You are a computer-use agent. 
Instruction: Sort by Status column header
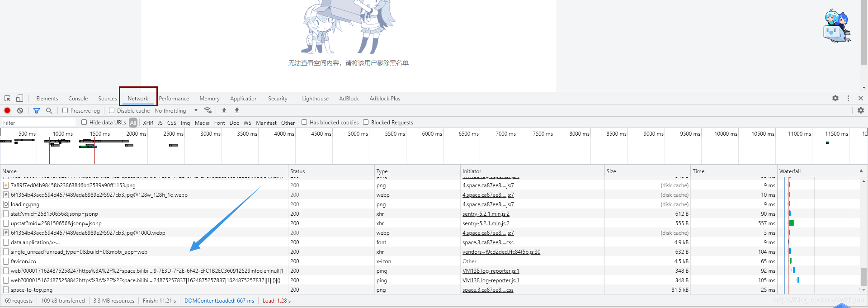pyautogui.click(x=331, y=171)
